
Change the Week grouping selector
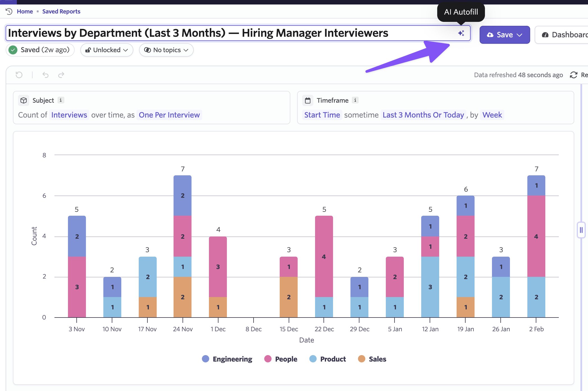point(492,115)
